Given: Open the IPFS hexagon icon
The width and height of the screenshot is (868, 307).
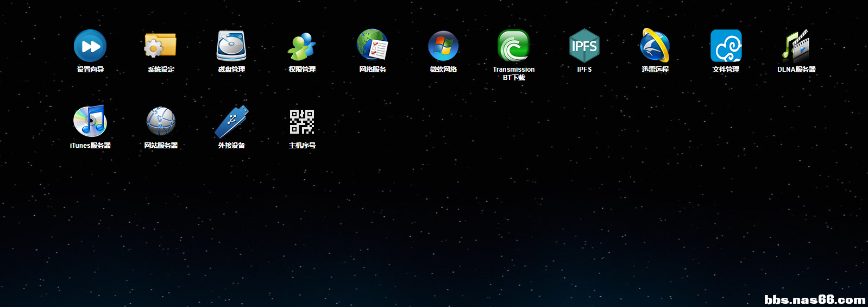Looking at the screenshot, I should 584,46.
